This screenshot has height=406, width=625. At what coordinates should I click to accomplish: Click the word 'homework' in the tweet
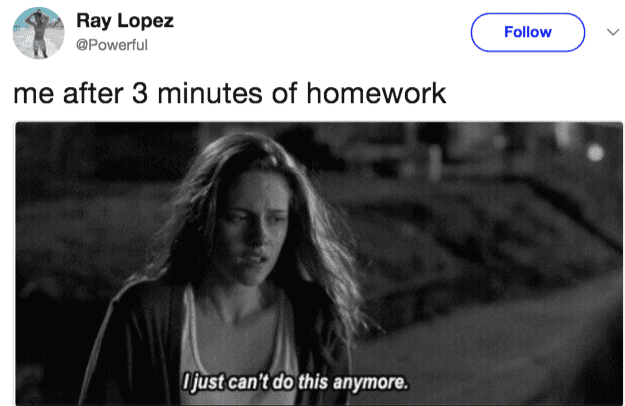click(376, 93)
